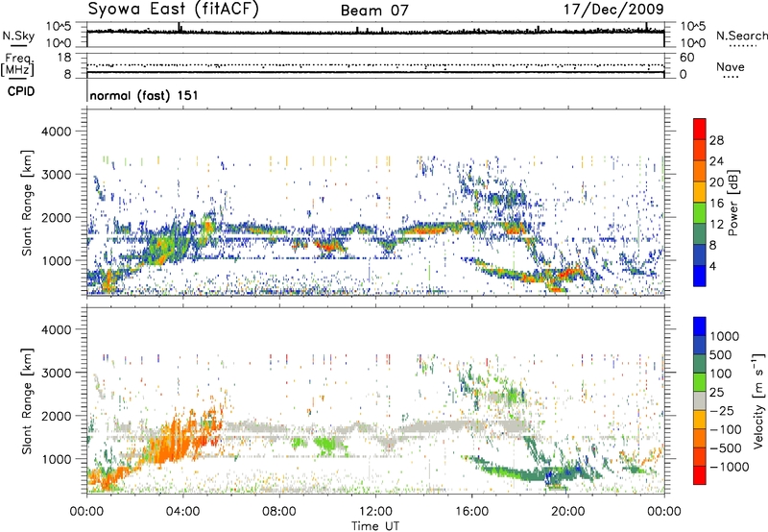Click the 'Slant Range [km]' label of the power plot
Image resolution: width=768 pixels, height=532 pixels.
[27, 203]
